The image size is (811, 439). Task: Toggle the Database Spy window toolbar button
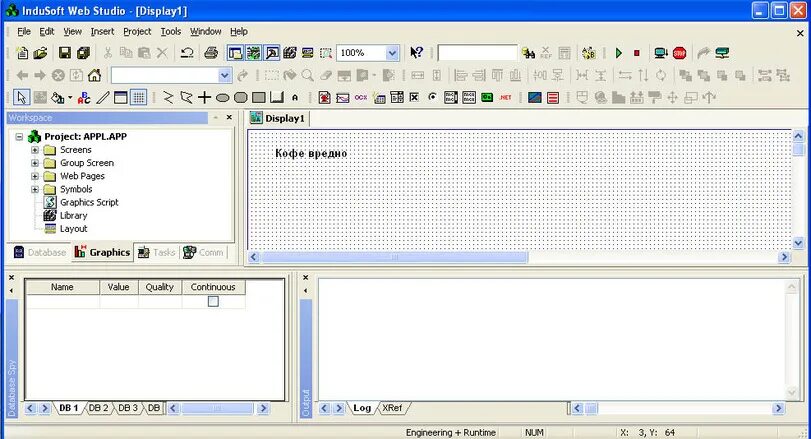click(x=253, y=53)
